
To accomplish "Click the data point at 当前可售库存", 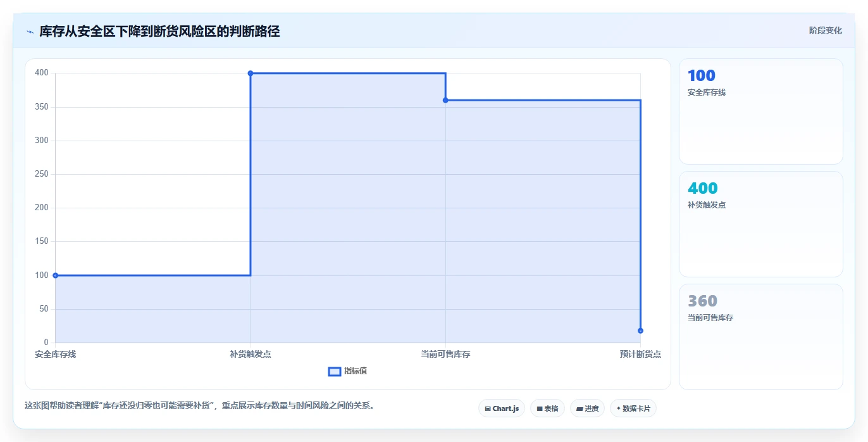I will point(445,100).
